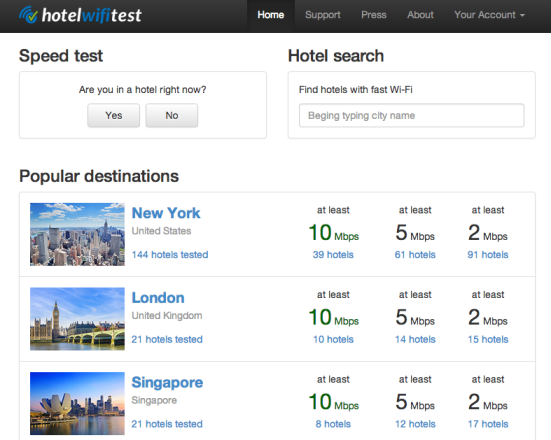Screen dimensions: 551x440
Task: Click the Home tab in navbar
Action: tap(271, 15)
